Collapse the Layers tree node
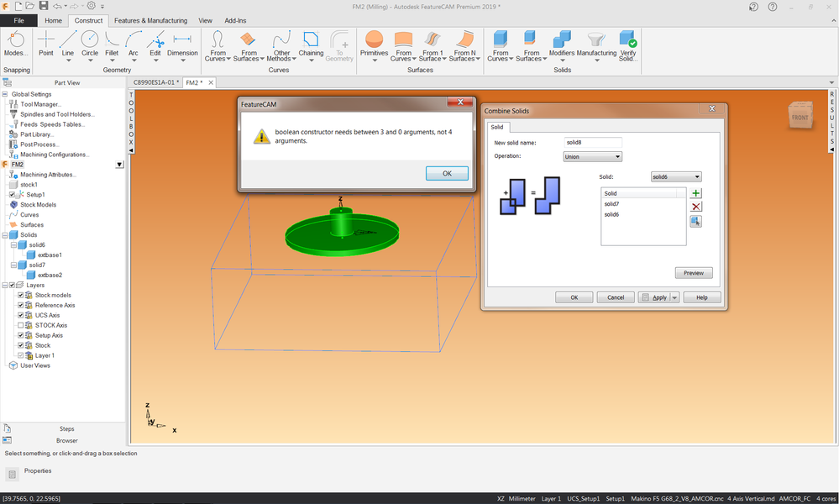Image resolution: width=839 pixels, height=504 pixels. [5, 285]
